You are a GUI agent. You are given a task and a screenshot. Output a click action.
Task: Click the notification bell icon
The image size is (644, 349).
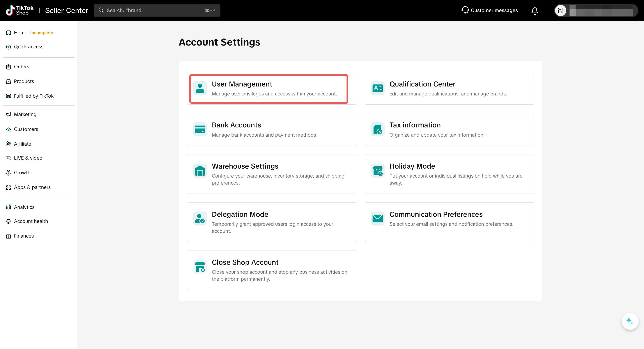point(534,11)
